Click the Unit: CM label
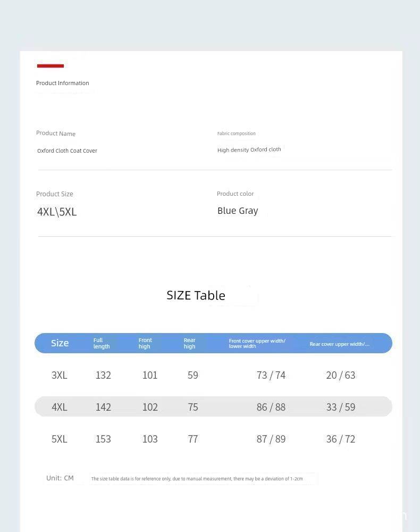Viewport: 420px width, 532px height. pyautogui.click(x=60, y=478)
